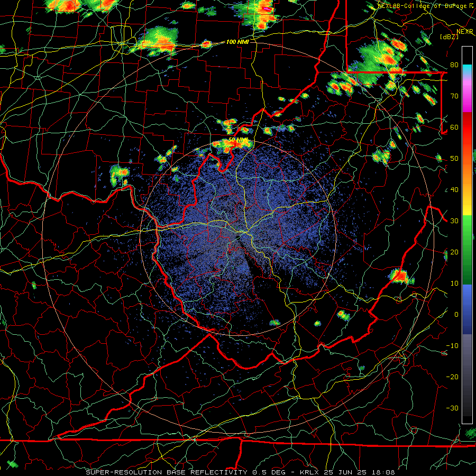Click the 10 value on the dBZ scale
The image size is (476, 476).
(x=454, y=283)
